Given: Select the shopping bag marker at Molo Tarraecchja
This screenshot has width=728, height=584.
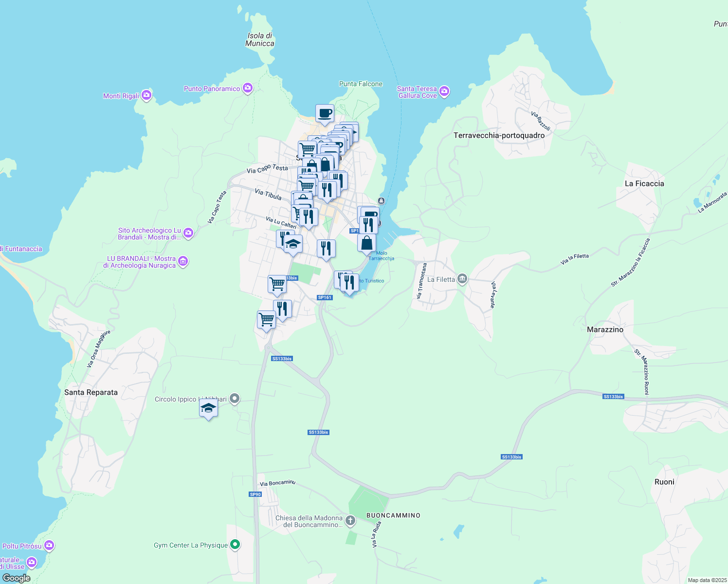Looking at the screenshot, I should click(x=367, y=242).
